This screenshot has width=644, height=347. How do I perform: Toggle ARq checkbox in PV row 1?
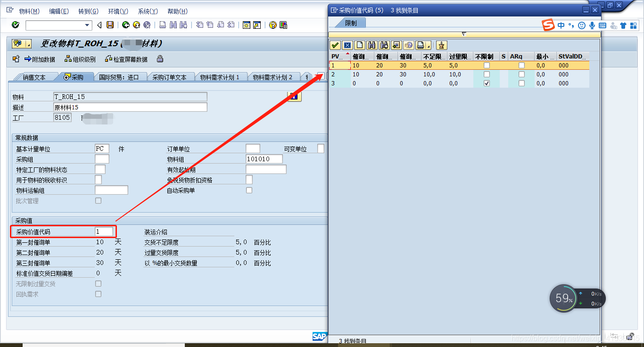point(521,66)
